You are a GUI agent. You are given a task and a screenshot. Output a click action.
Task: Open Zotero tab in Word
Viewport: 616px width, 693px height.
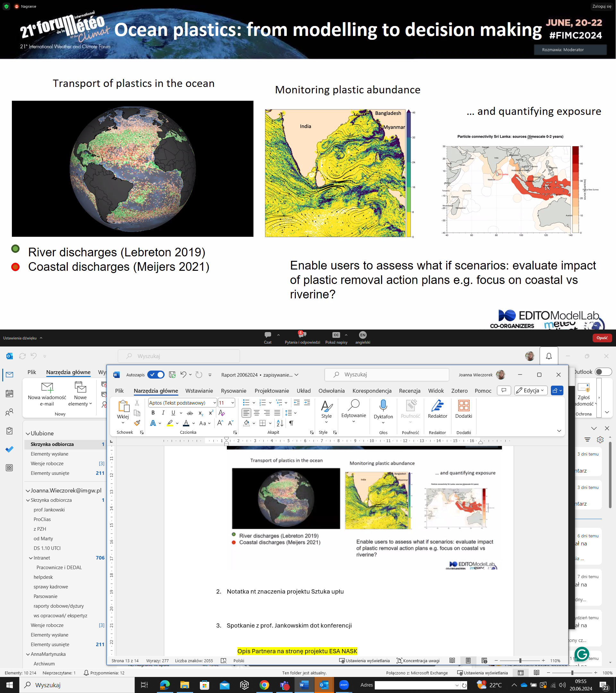tap(459, 390)
